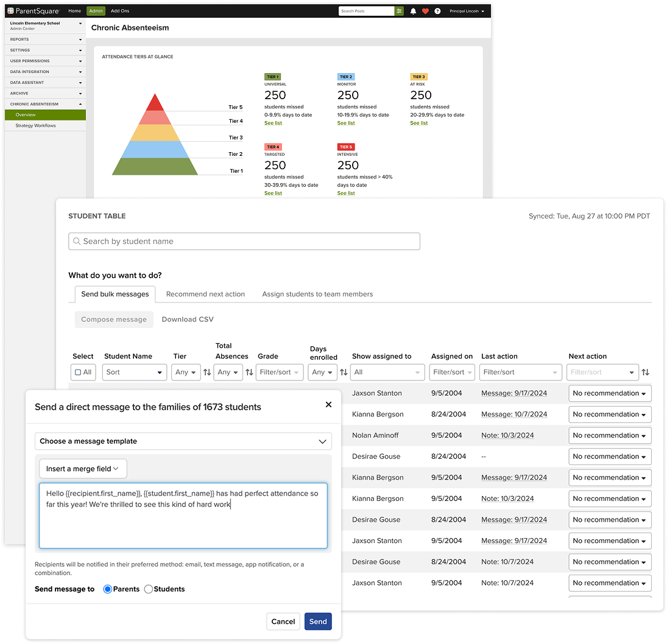
Task: Click Download CSV
Action: (187, 319)
